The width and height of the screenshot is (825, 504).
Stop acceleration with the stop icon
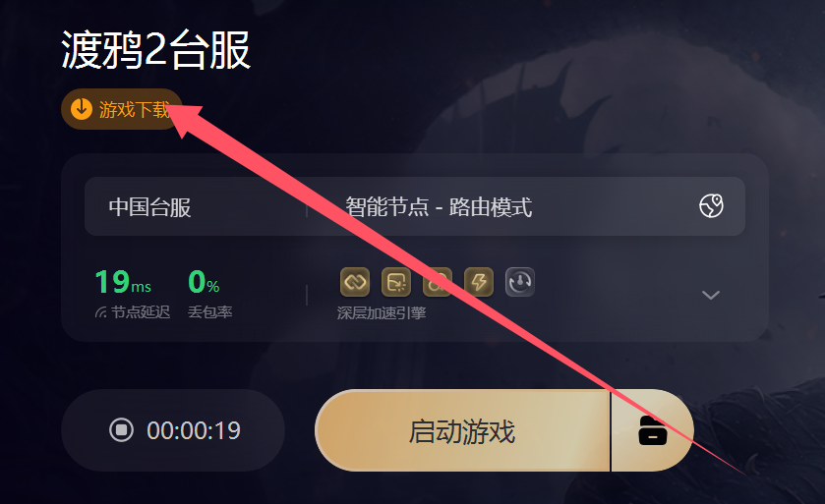[121, 430]
